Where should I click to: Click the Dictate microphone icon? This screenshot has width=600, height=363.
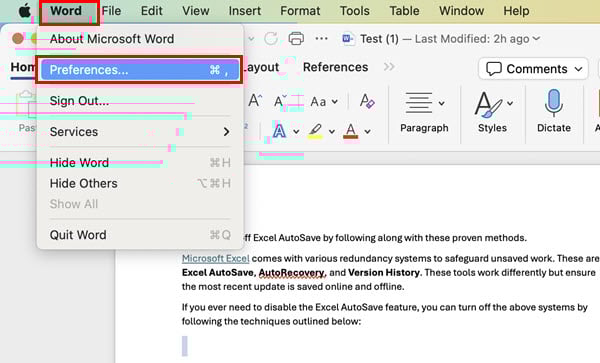[x=554, y=103]
